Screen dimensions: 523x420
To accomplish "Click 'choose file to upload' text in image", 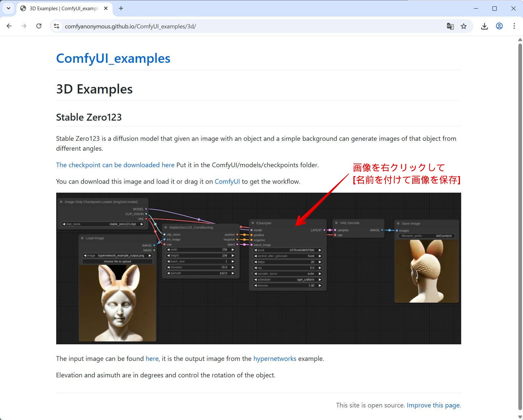I will coord(117,261).
